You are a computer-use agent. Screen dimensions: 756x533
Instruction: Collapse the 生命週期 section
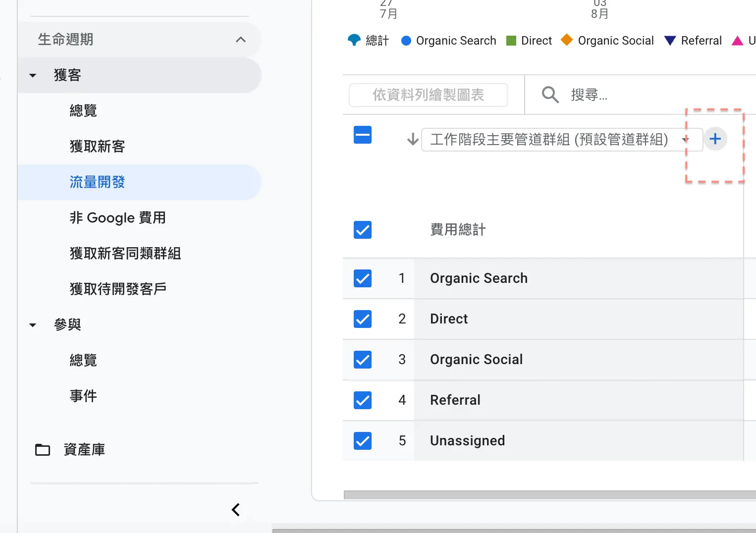[241, 40]
